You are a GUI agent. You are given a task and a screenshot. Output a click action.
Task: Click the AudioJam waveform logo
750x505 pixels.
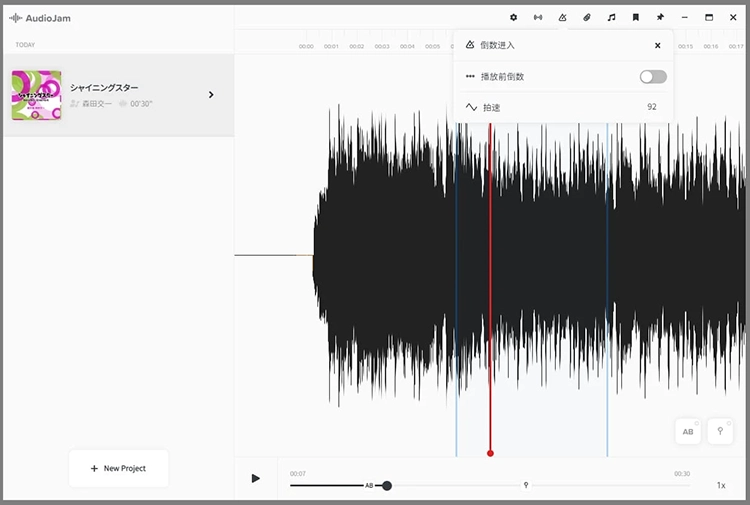pyautogui.click(x=15, y=18)
